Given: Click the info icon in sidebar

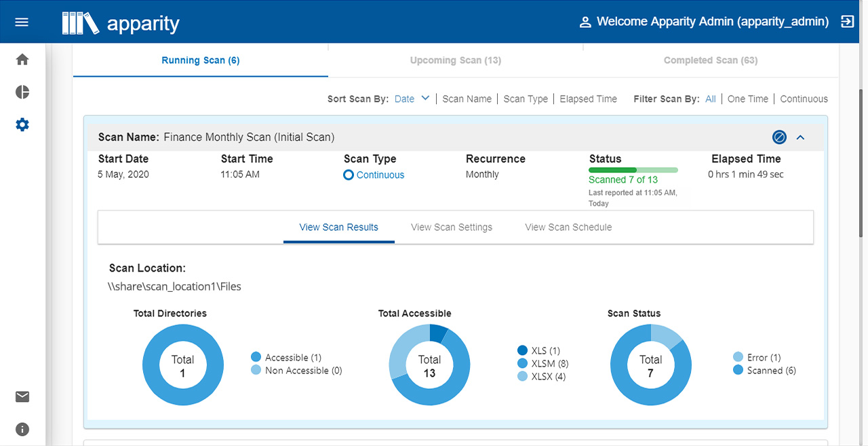Looking at the screenshot, I should [22, 429].
